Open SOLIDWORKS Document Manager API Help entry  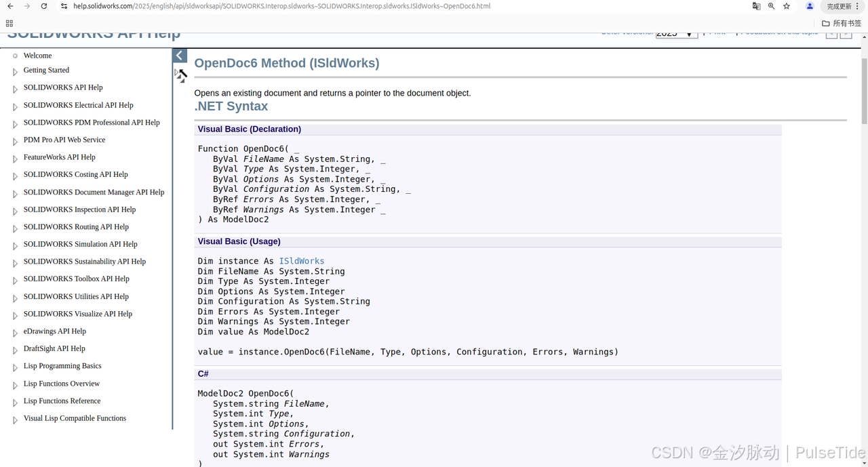94,192
